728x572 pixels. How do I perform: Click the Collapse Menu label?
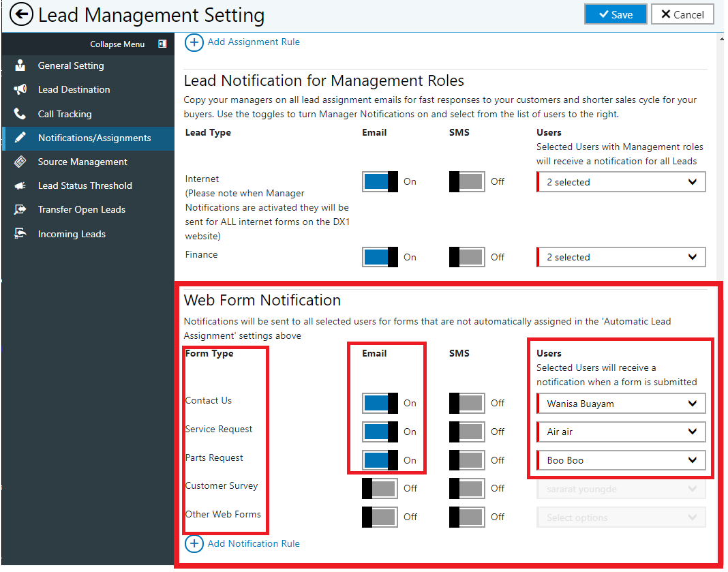(117, 44)
